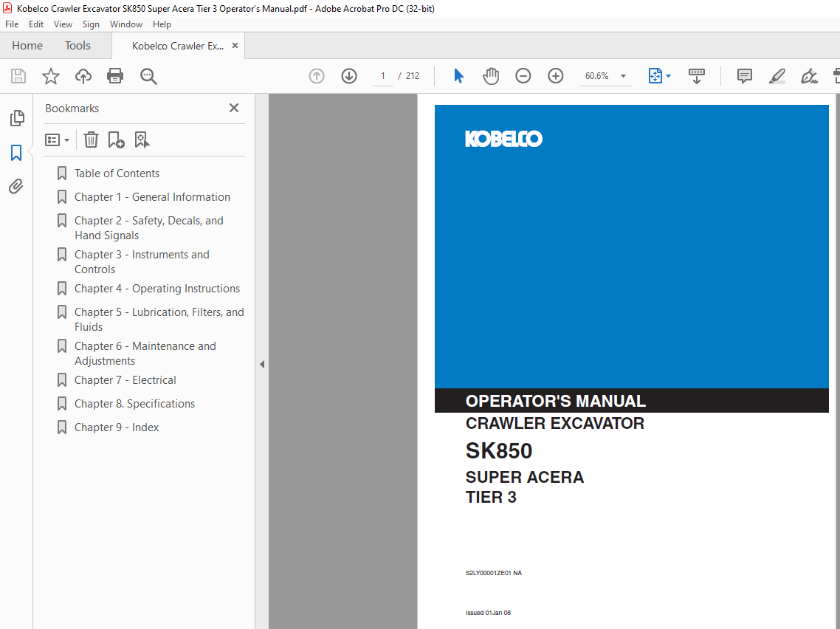Open the Help menu
Screen dimensions: 840x629
coord(162,24)
